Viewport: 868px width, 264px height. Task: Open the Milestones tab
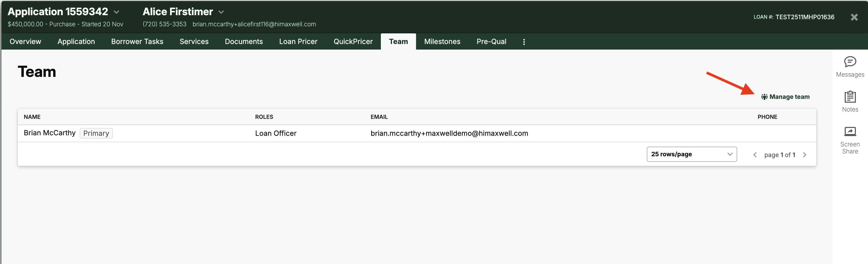(x=442, y=41)
